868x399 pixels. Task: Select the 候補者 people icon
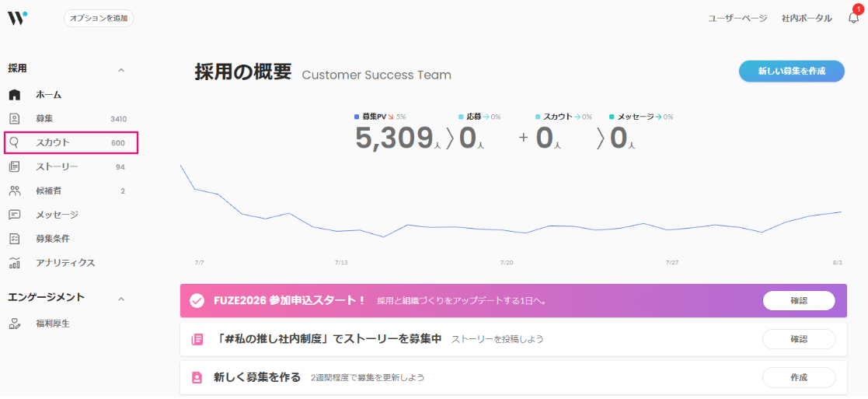click(15, 191)
